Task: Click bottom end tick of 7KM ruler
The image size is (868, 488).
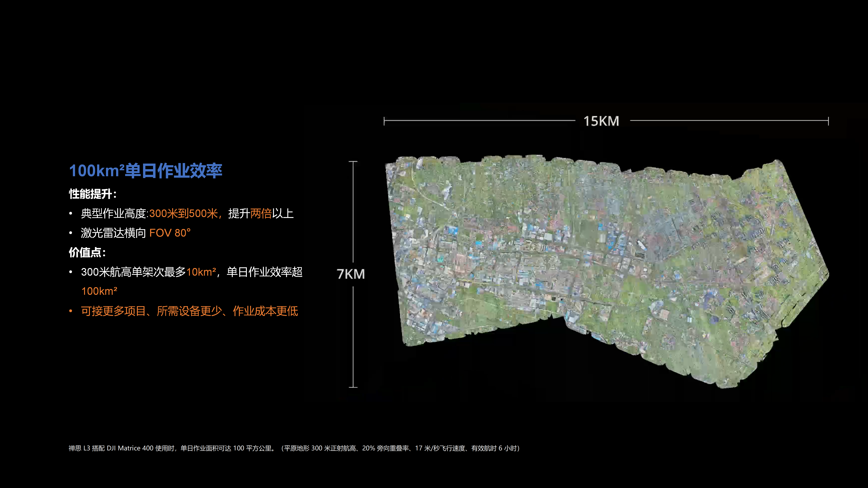Action: [353, 387]
